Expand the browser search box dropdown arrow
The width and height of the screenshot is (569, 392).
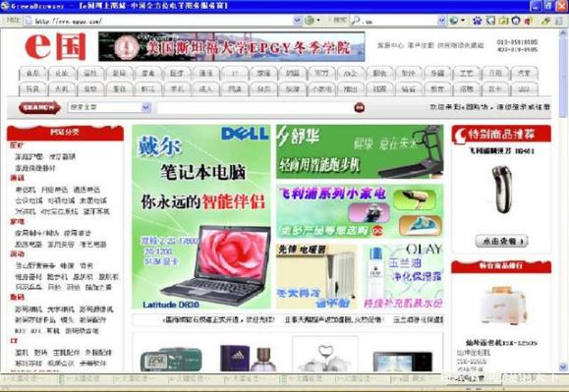tap(441, 21)
